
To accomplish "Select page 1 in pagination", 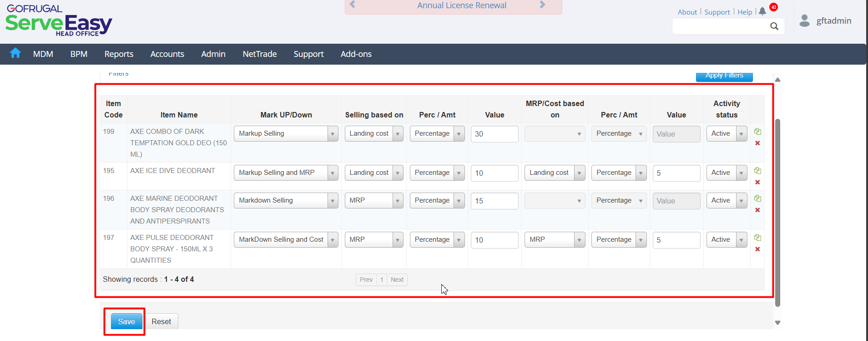I will (x=382, y=280).
